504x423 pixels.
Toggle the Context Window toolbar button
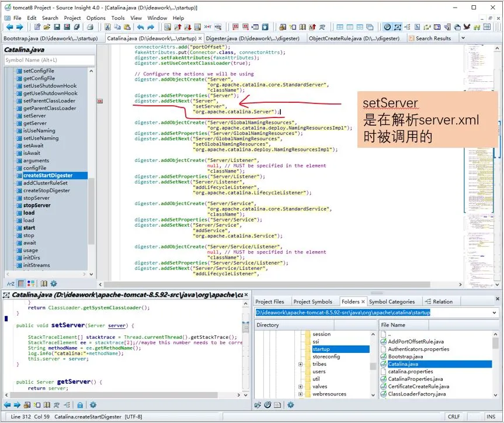397,27
